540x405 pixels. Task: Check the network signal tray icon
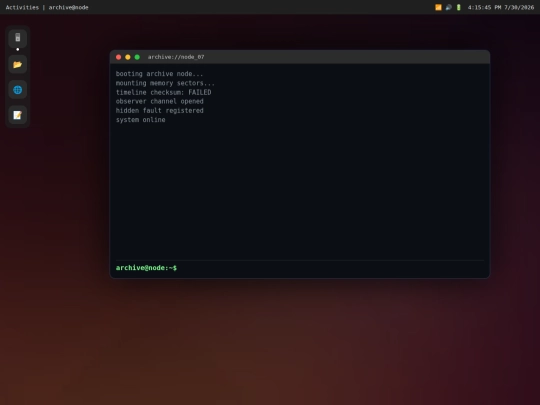coord(438,7)
